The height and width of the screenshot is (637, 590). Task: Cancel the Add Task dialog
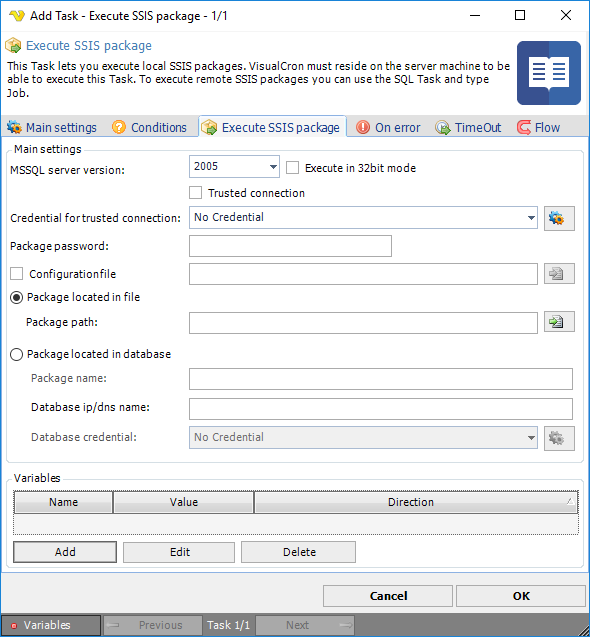point(388,596)
